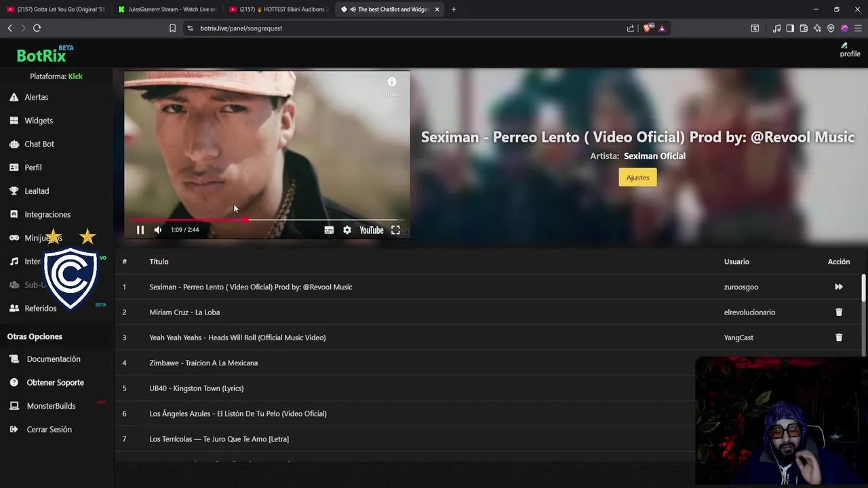Open Brave VPN shield icon
The height and width of the screenshot is (488, 868).
coord(831,28)
